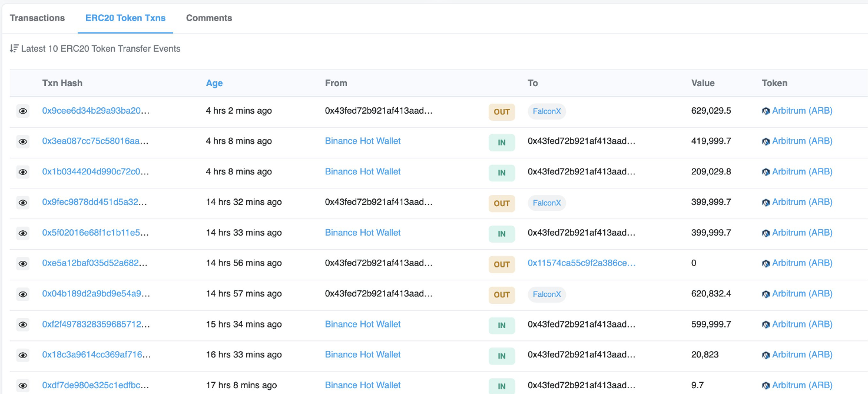This screenshot has height=394, width=868.
Task: Open Binance Hot Wallet in 17 hrs 8 mins row
Action: coord(363,385)
